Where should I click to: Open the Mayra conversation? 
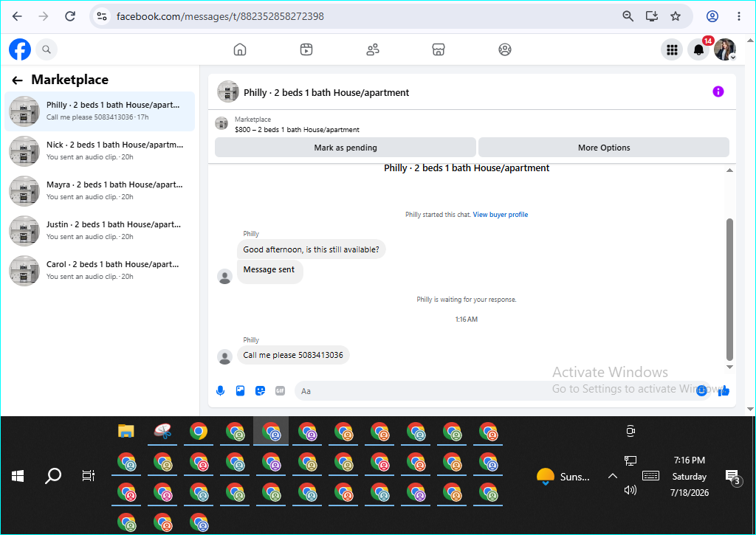click(x=100, y=191)
